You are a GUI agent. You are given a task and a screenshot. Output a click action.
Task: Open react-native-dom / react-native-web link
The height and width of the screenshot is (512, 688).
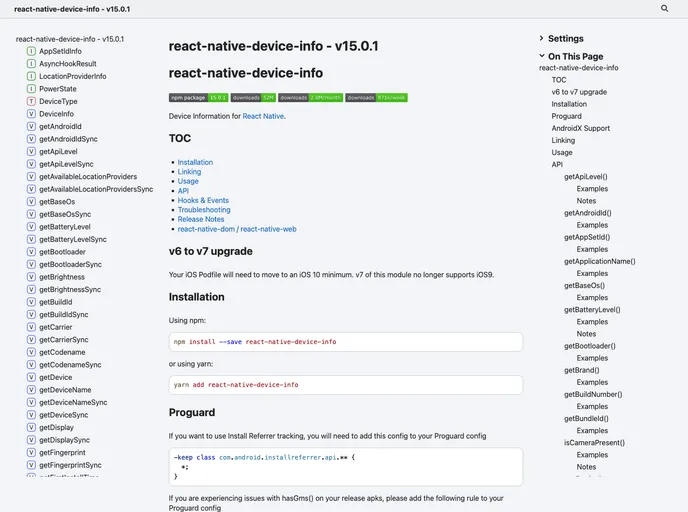(236, 229)
